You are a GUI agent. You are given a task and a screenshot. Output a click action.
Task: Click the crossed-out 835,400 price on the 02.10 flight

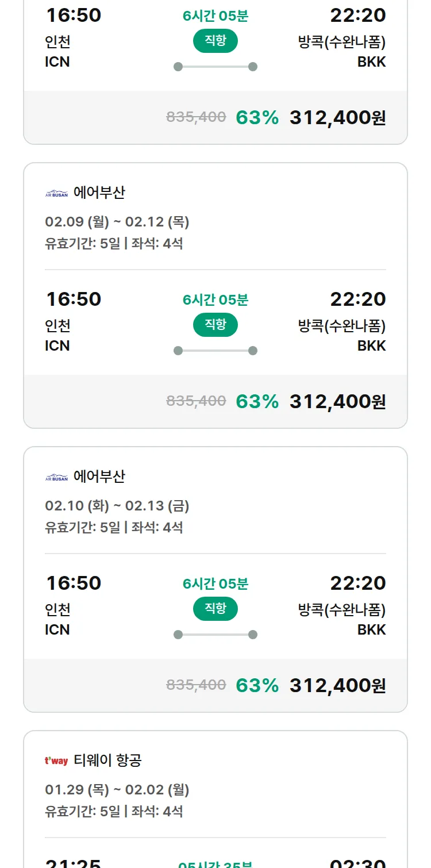click(196, 685)
